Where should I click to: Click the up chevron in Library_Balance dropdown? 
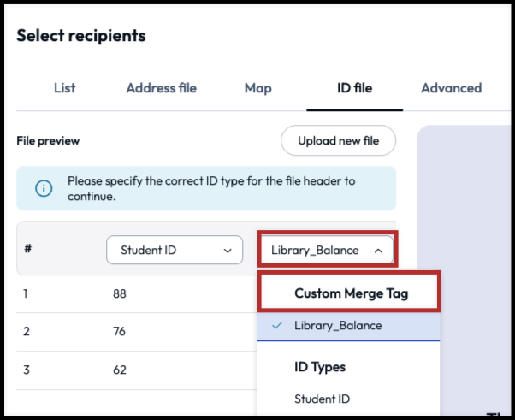click(378, 251)
